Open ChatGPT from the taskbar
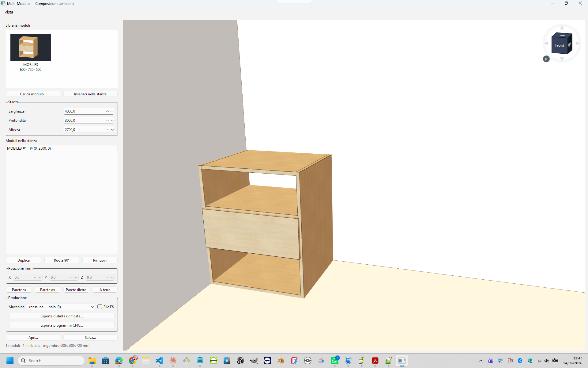 (240, 361)
